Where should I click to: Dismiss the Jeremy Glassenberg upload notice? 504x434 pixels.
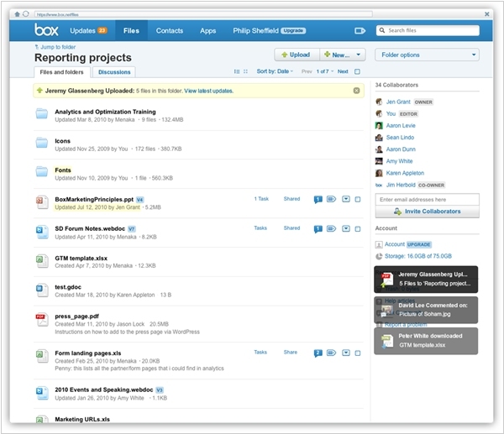click(x=357, y=91)
